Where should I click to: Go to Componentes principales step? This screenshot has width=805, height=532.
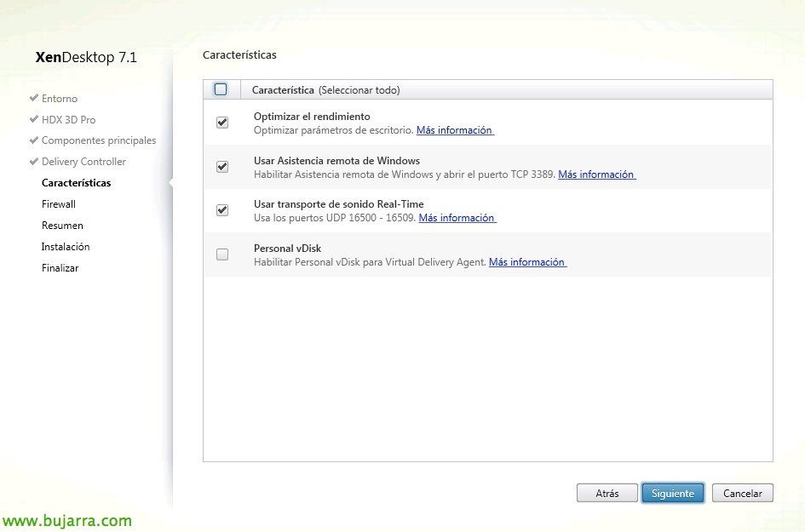tap(99, 140)
